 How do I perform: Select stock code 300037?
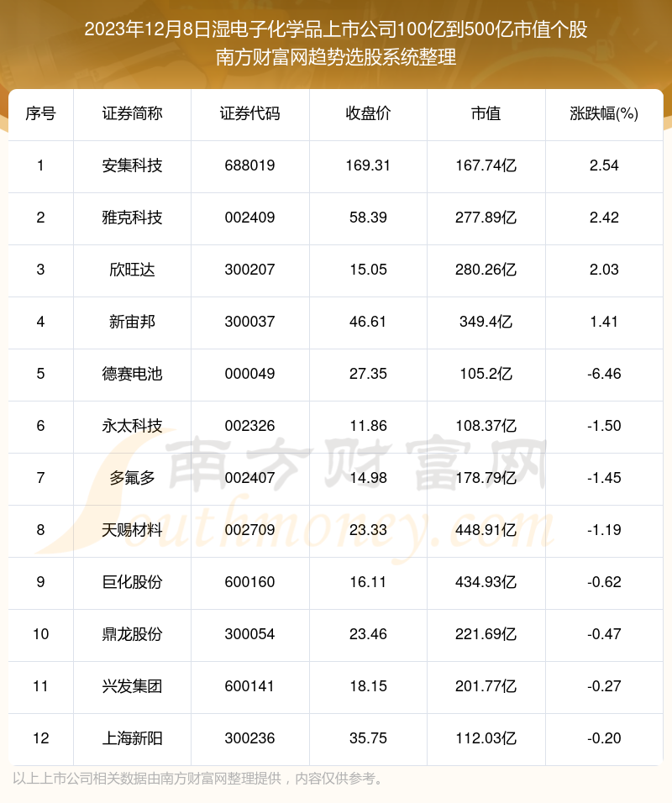tap(250, 322)
